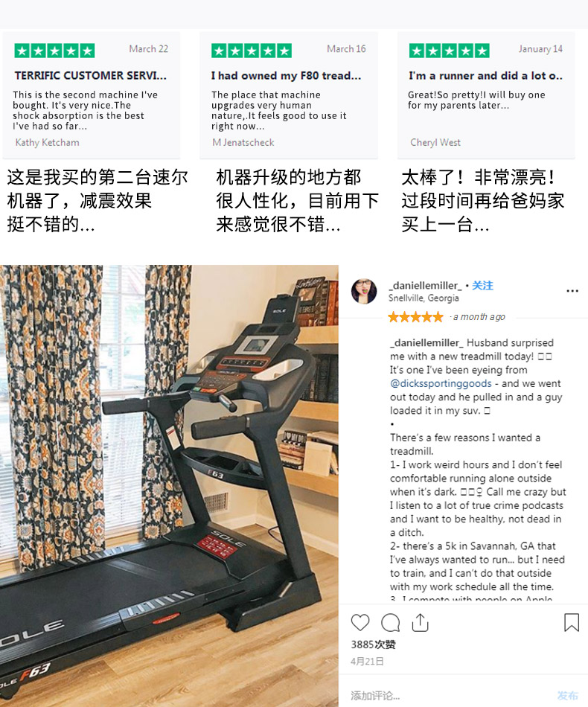Click green star rating on Cheryl West review
This screenshot has width=588, height=707.
tap(449, 51)
